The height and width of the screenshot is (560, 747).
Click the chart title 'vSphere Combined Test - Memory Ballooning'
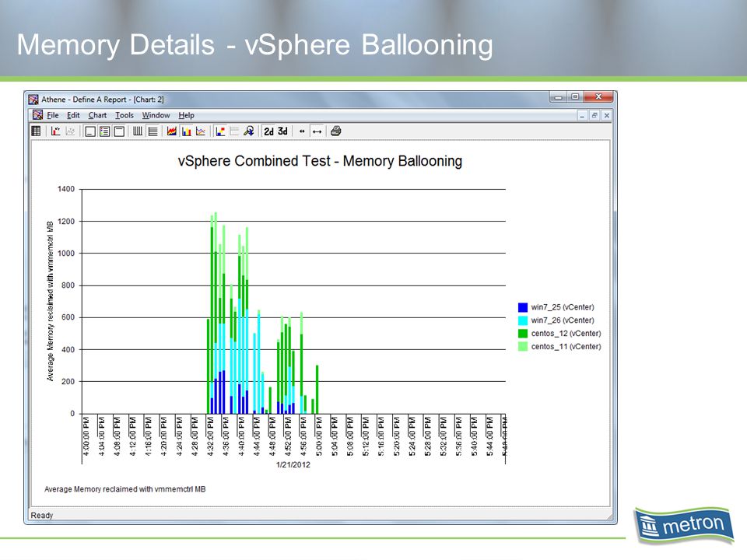(x=320, y=161)
